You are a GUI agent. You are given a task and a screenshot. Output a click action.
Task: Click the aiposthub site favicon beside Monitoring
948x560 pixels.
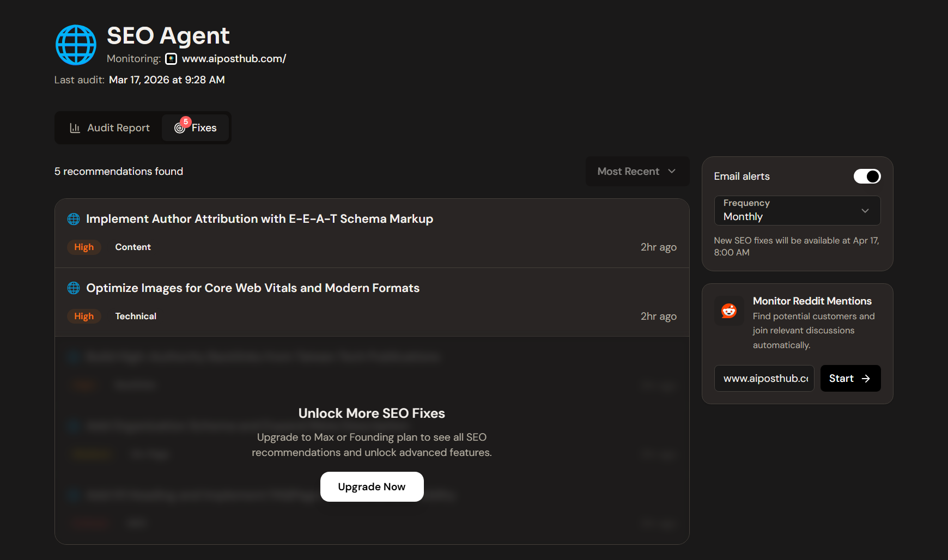point(171,59)
